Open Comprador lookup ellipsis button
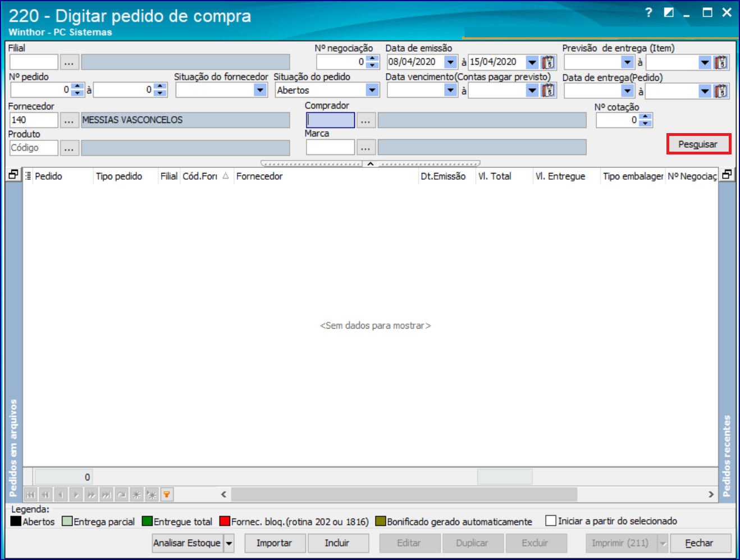This screenshot has width=740, height=560. (366, 120)
